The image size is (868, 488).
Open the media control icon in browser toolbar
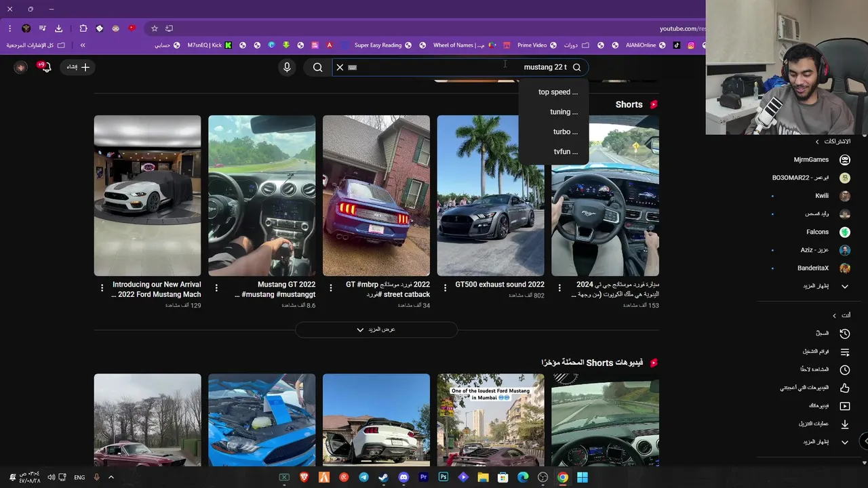42,28
